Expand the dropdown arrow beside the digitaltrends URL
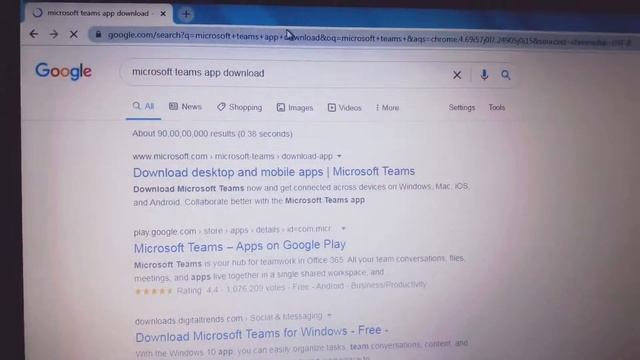640x360 pixels. click(x=329, y=316)
